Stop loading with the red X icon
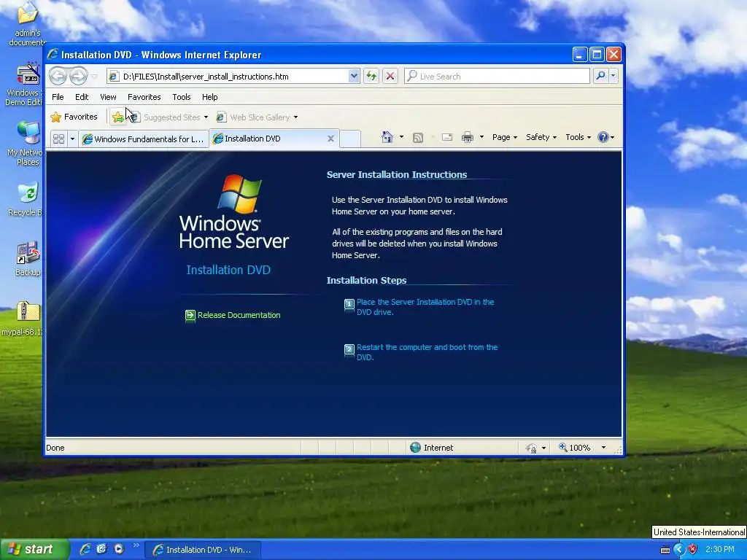The image size is (747, 560). pyautogui.click(x=390, y=76)
